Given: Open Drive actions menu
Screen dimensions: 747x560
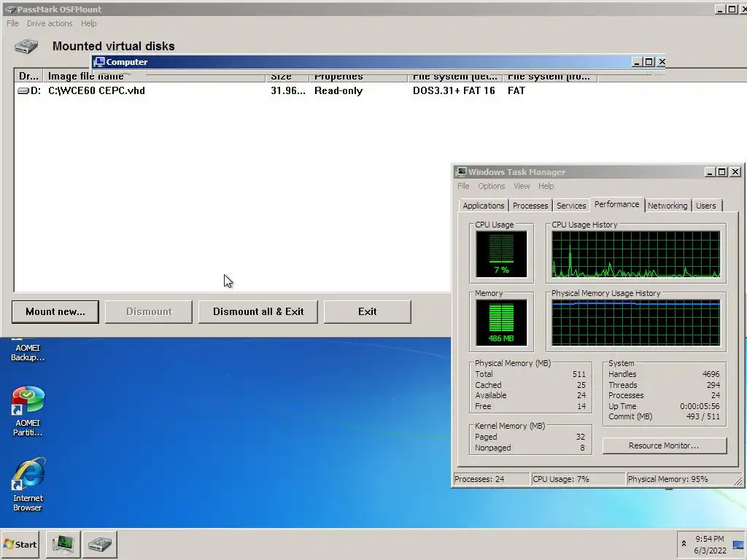Looking at the screenshot, I should [x=50, y=23].
